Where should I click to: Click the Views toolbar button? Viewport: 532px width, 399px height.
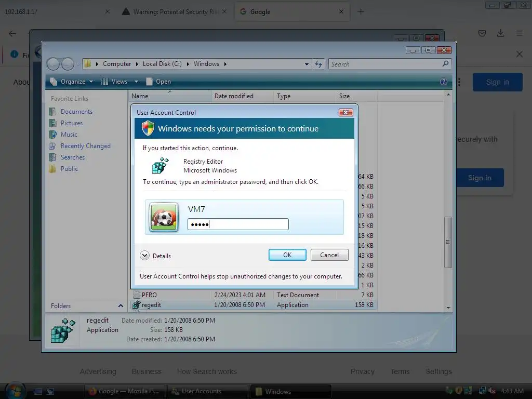(115, 82)
